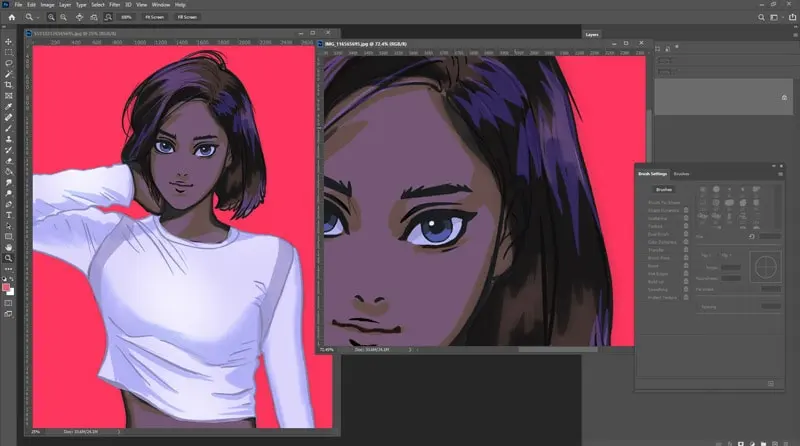The width and height of the screenshot is (800, 446).
Task: Toggle the Protect Texture lock icon
Action: 686,297
